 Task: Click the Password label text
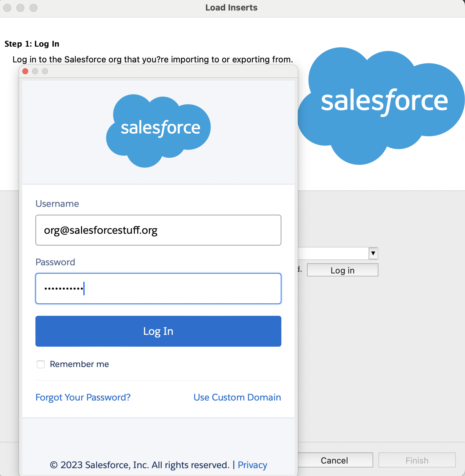click(55, 262)
